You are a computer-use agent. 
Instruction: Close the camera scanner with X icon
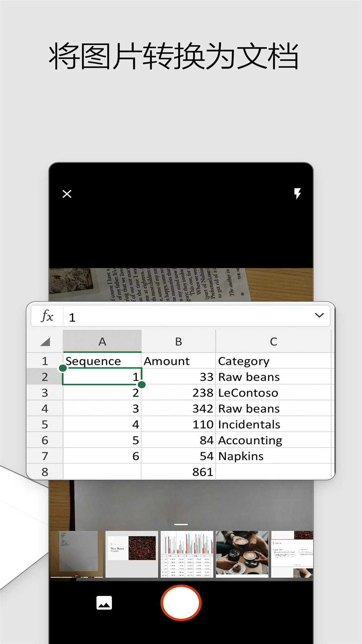click(67, 194)
